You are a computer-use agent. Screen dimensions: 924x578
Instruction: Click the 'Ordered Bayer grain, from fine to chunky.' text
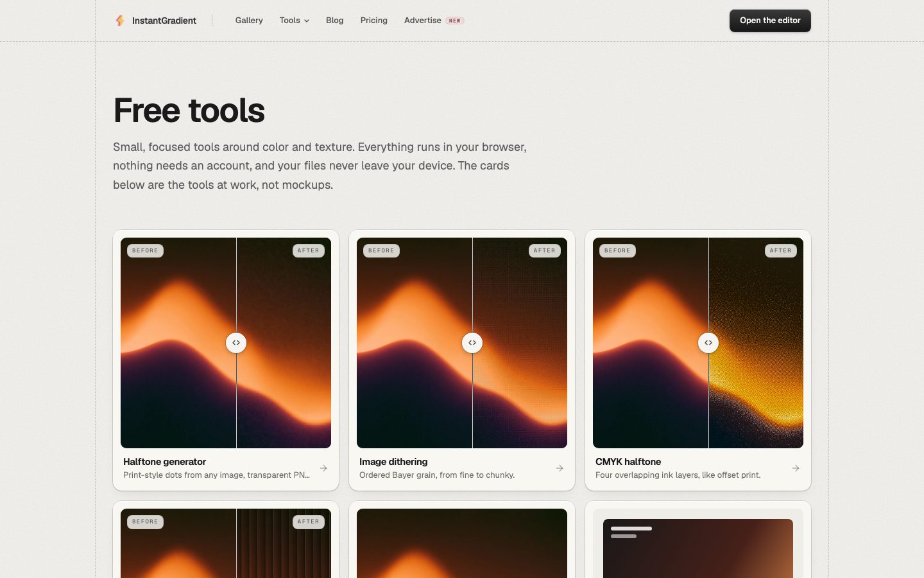point(437,475)
